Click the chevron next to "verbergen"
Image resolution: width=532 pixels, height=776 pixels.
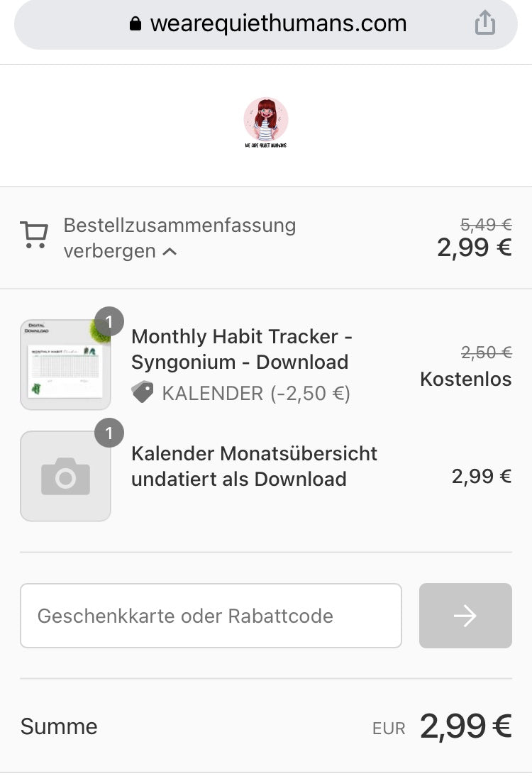point(170,252)
